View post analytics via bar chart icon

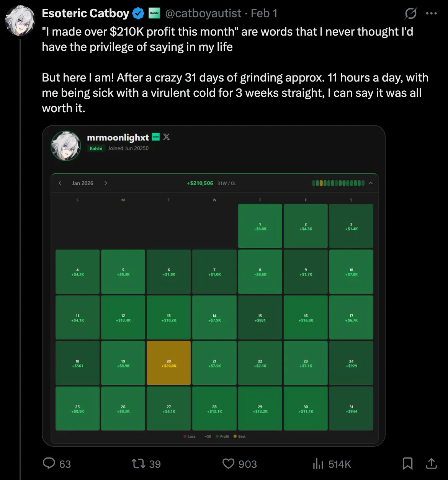[318, 464]
